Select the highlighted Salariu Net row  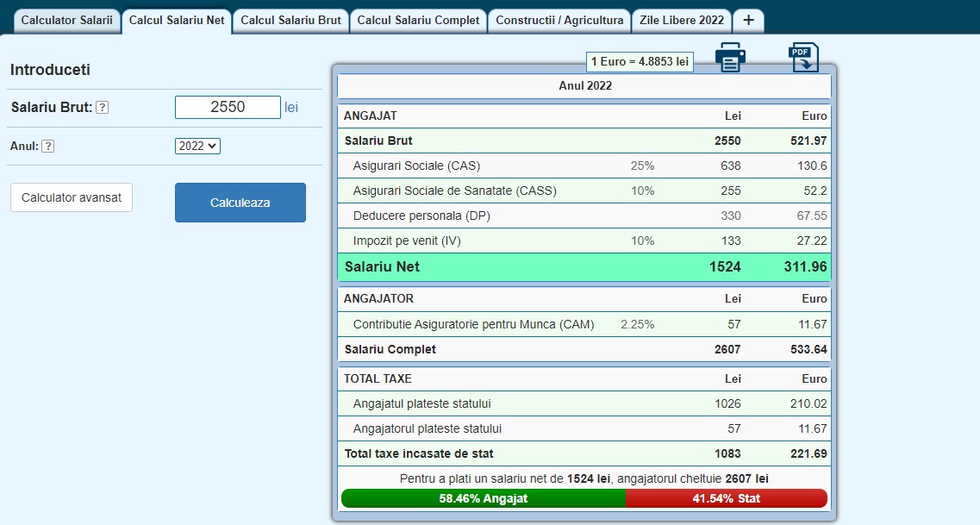(x=584, y=266)
